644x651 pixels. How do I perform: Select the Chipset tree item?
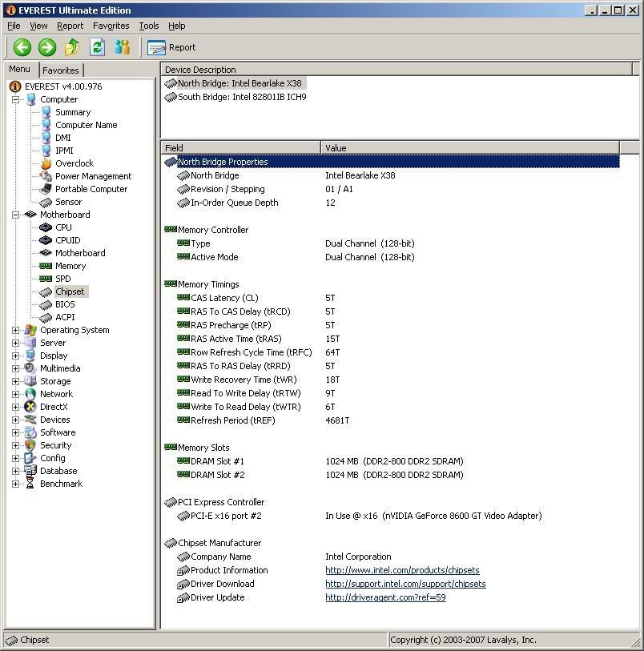pos(70,291)
